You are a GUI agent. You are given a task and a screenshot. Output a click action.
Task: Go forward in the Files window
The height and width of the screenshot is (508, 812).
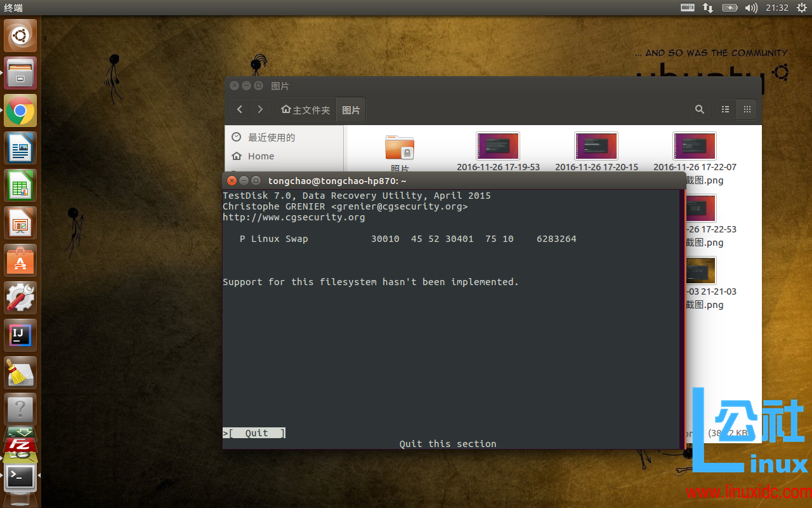point(260,110)
